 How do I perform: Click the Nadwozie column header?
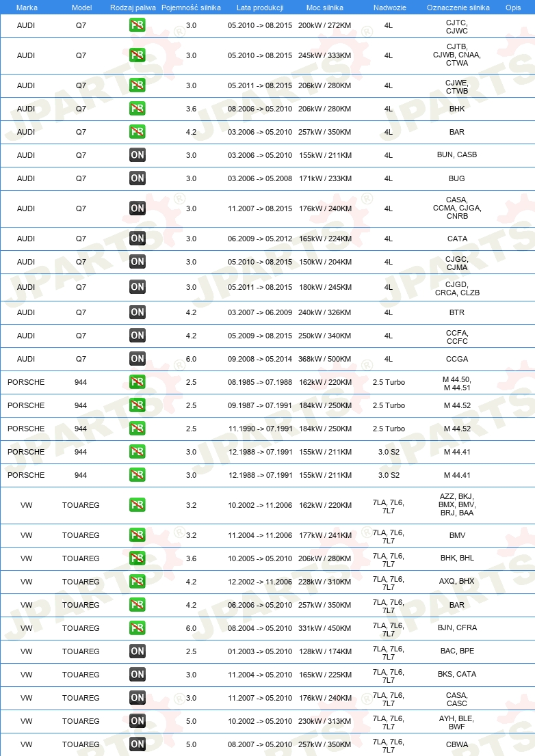(390, 8)
